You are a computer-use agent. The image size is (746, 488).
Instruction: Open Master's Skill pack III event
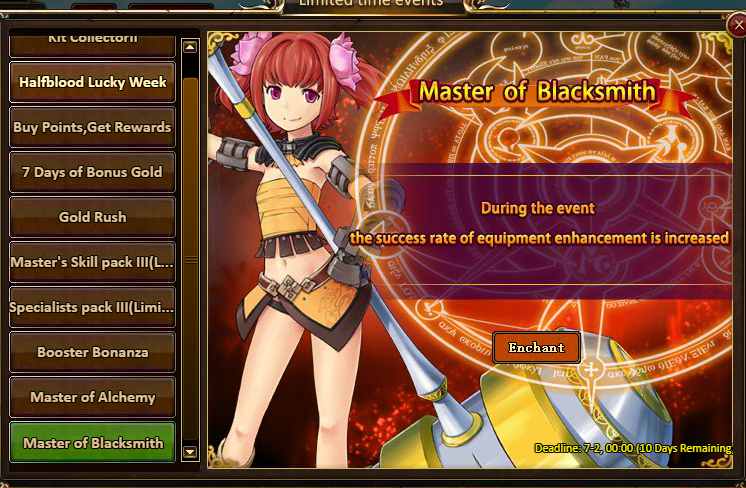click(x=92, y=263)
